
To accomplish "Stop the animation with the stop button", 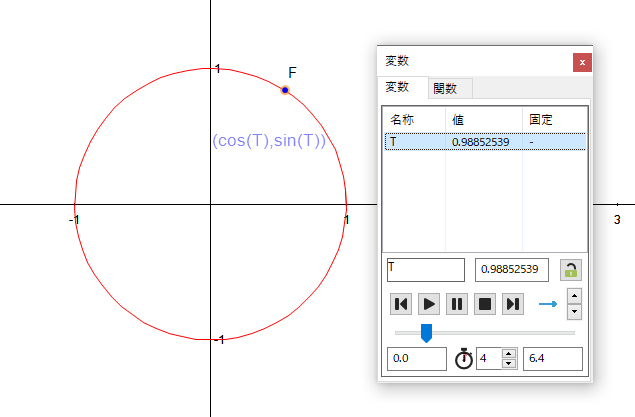I will click(x=484, y=304).
